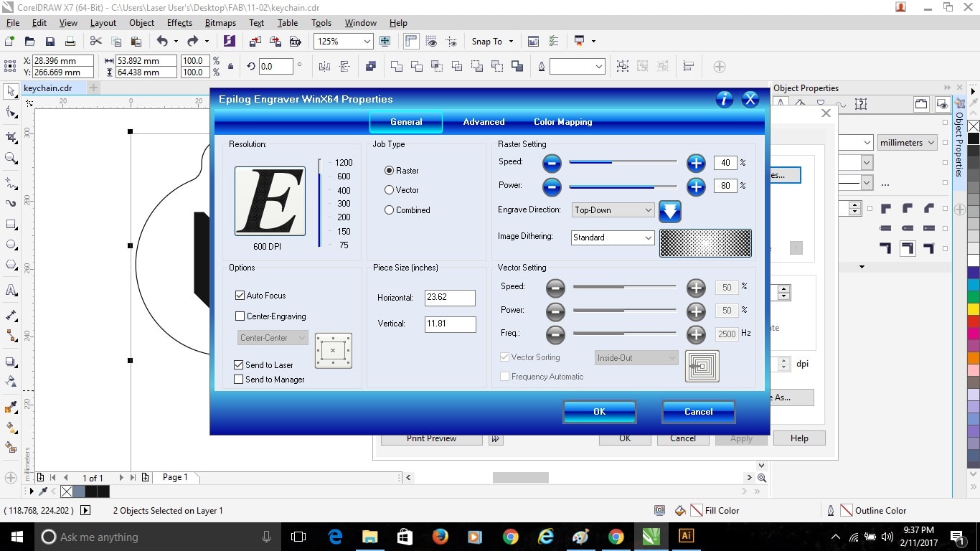
Task: Expand the Redo history dropdown arrow
Action: (207, 42)
